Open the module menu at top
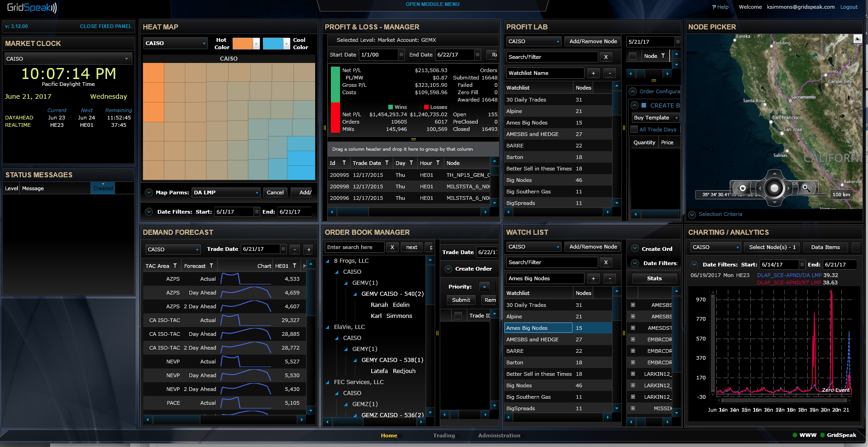This screenshot has width=868, height=447. pos(432,4)
